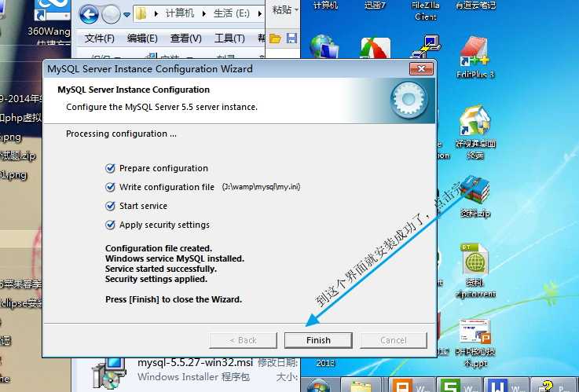Open the 桌面终端 desktop shortcut

tap(475, 133)
